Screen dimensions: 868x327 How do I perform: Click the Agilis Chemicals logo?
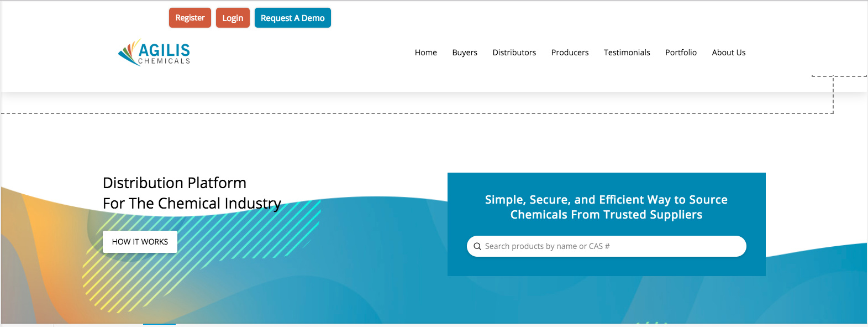pos(154,53)
